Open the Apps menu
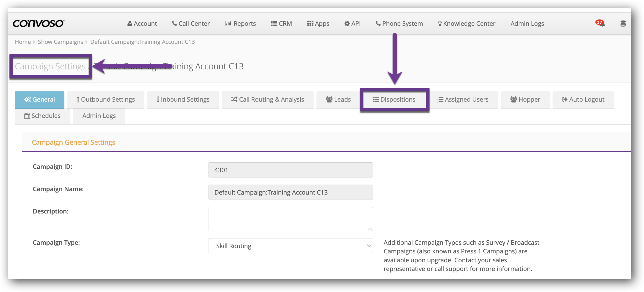644x292 pixels. tap(318, 24)
